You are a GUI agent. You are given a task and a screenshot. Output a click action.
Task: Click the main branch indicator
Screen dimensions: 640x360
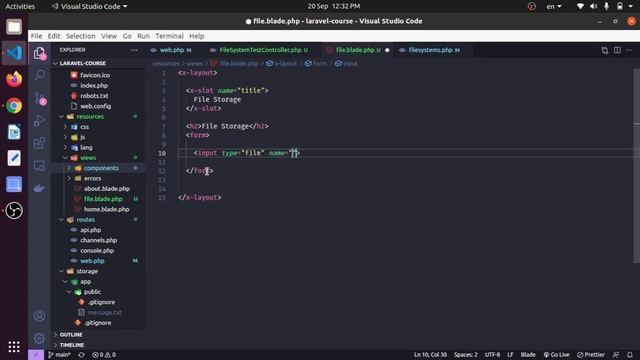pyautogui.click(x=60, y=355)
